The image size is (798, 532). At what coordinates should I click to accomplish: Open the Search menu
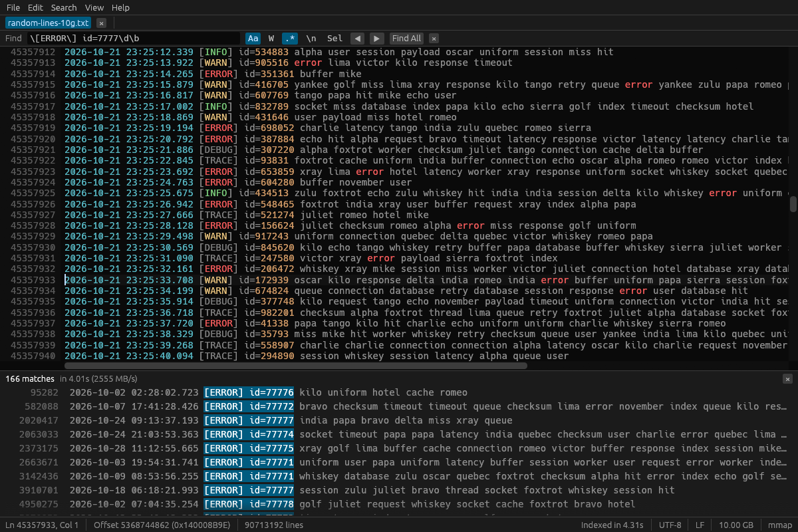64,7
